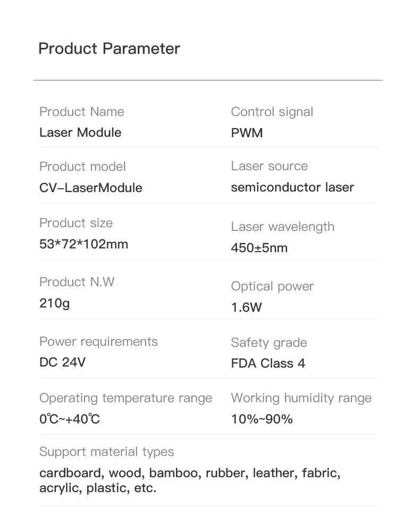Click the Power requirements label
The height and width of the screenshot is (524, 420).
98,341
